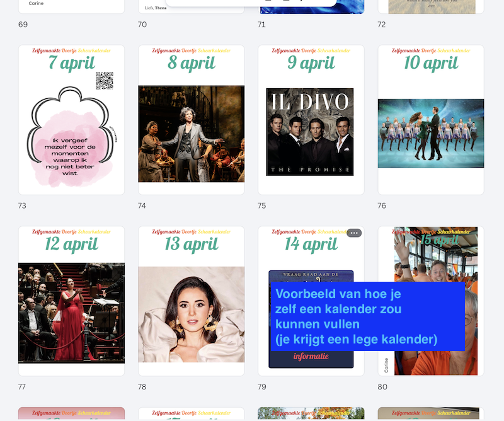This screenshot has height=421, width=504.
Task: Select the partial page thumbnail below page 77
Action: point(71,413)
